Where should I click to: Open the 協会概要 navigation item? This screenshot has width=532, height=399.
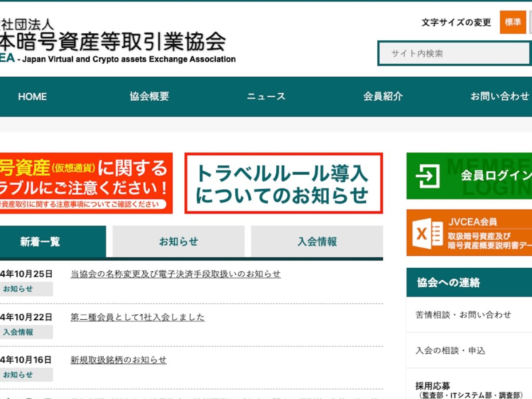pos(149,96)
